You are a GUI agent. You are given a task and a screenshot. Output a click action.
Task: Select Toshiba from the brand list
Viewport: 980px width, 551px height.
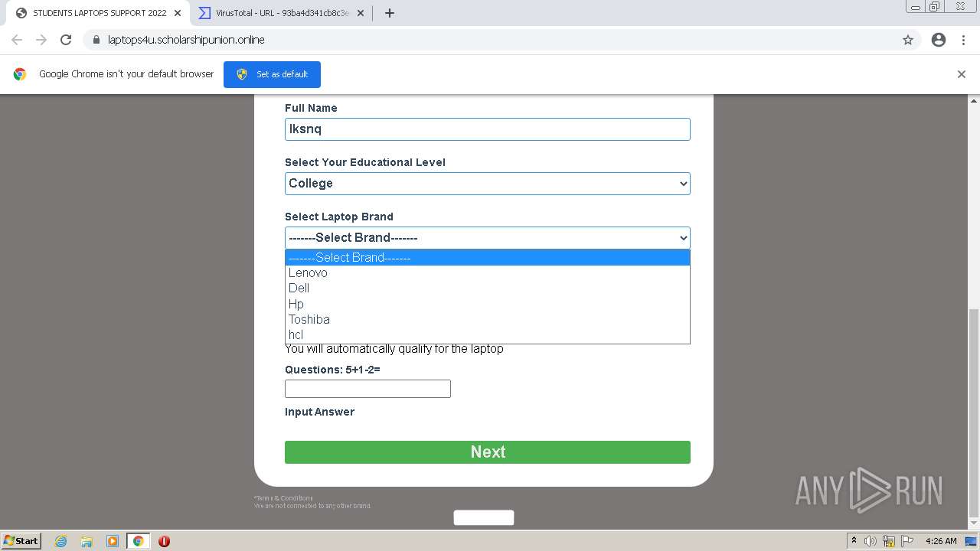click(488, 319)
